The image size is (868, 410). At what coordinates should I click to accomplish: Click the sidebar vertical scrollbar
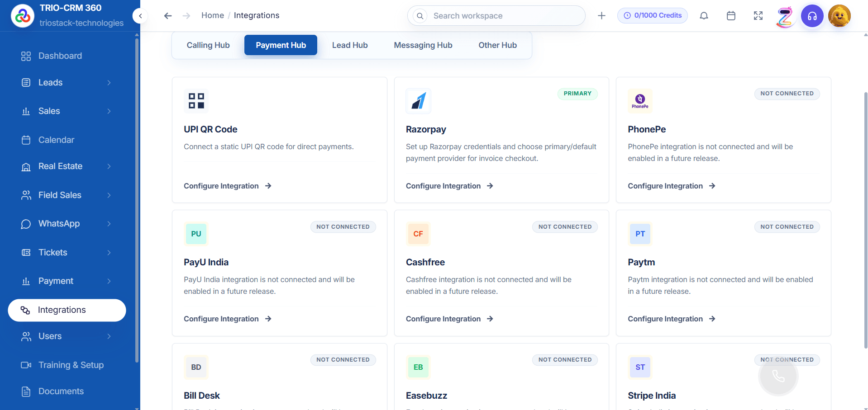click(137, 200)
